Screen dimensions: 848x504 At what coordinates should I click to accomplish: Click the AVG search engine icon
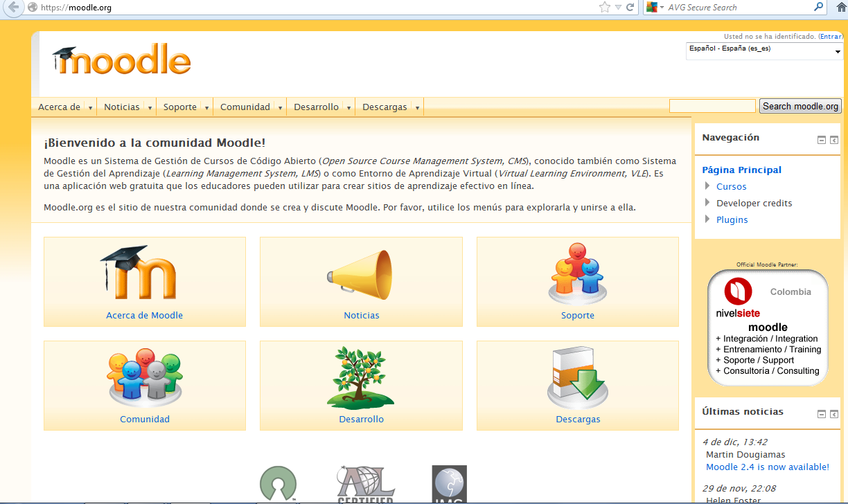click(651, 8)
